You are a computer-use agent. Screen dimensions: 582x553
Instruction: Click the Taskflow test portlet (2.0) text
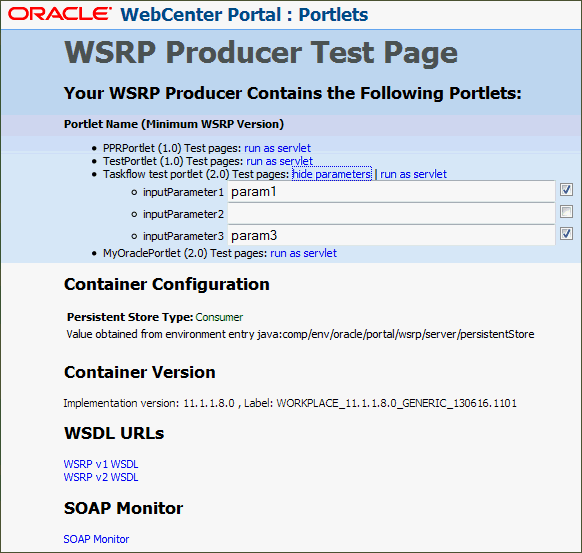point(166,174)
